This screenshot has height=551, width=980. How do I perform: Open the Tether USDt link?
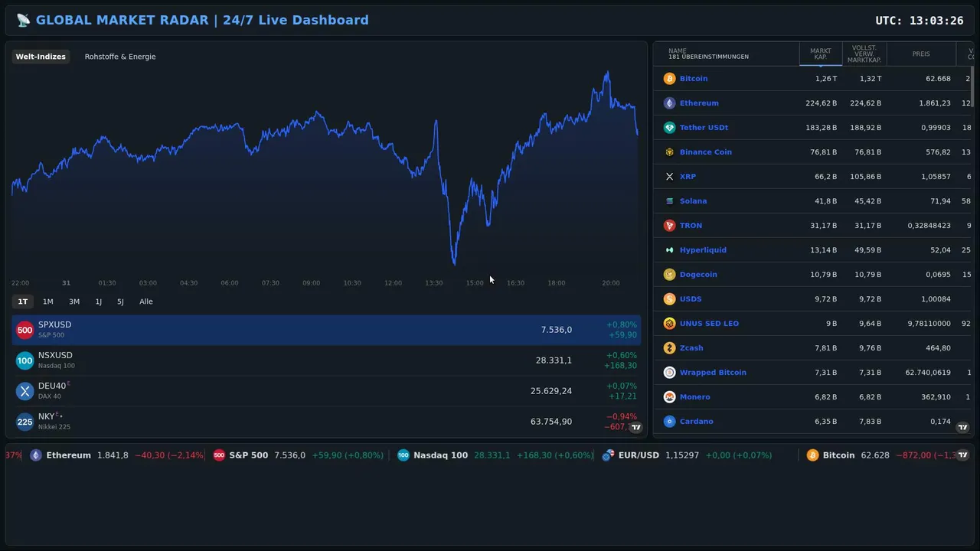(704, 128)
